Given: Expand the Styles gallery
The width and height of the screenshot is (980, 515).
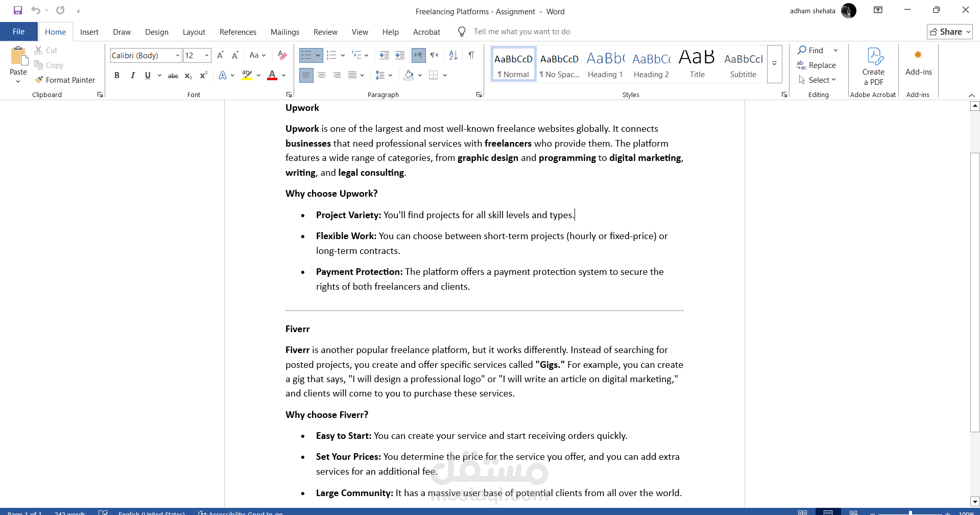Looking at the screenshot, I should click(x=774, y=63).
